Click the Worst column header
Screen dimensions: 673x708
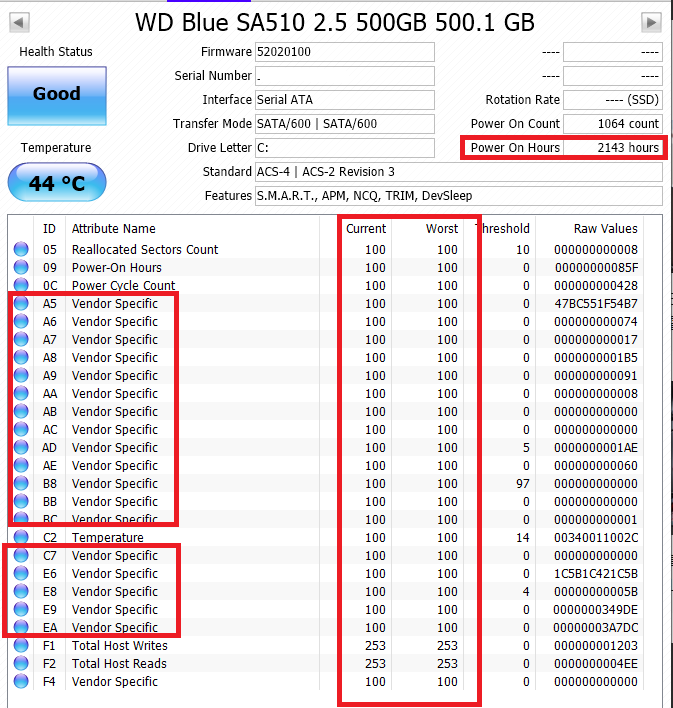tap(442, 228)
